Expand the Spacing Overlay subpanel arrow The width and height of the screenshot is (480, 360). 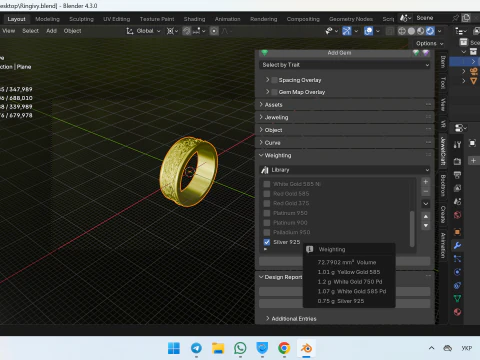point(267,80)
